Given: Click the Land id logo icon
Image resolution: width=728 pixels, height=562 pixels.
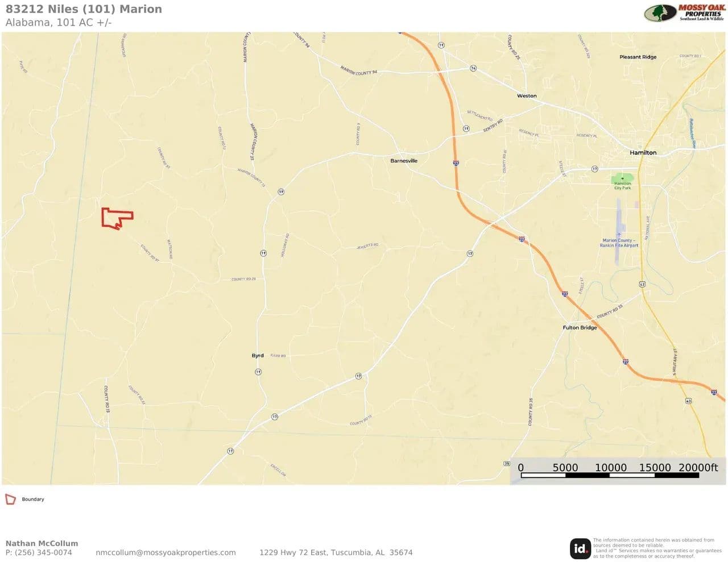Looking at the screenshot, I should click(x=580, y=548).
